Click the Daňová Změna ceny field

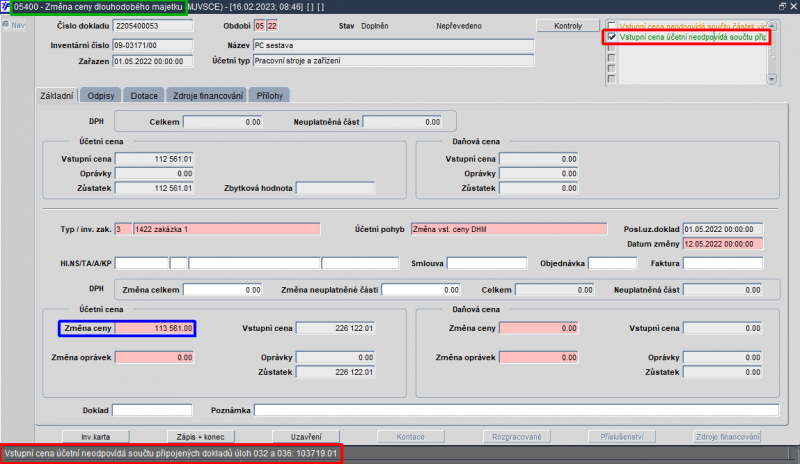(x=539, y=328)
